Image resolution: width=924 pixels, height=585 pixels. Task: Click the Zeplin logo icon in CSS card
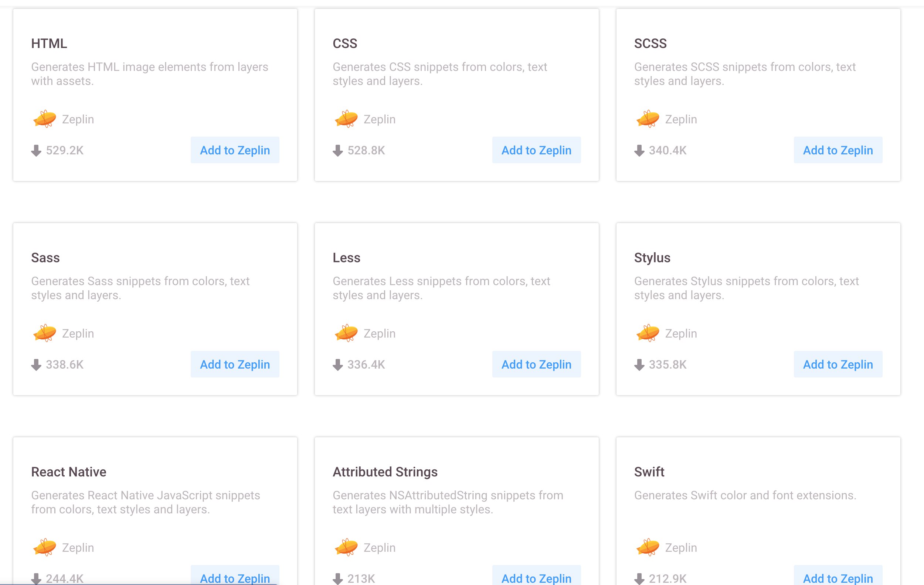pyautogui.click(x=346, y=119)
